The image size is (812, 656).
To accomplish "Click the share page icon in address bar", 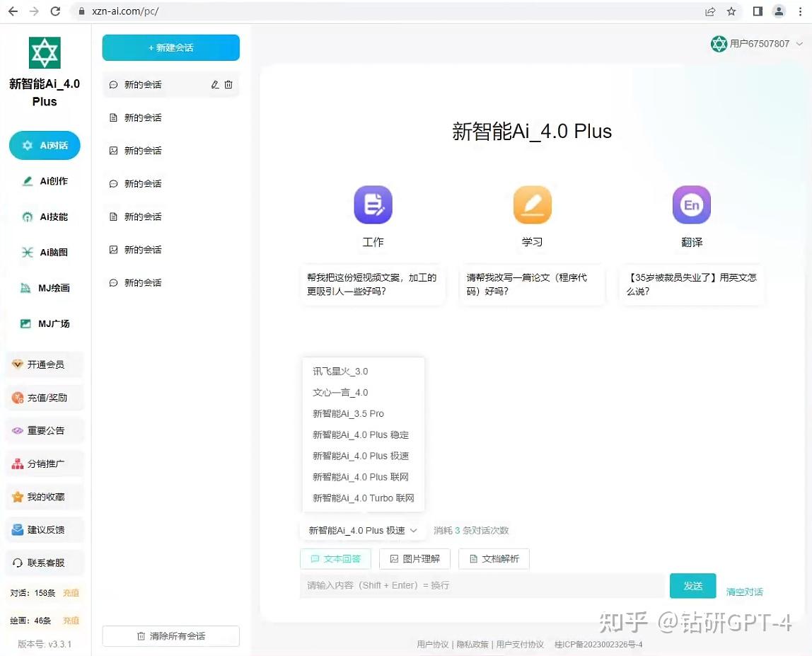I will pyautogui.click(x=710, y=11).
